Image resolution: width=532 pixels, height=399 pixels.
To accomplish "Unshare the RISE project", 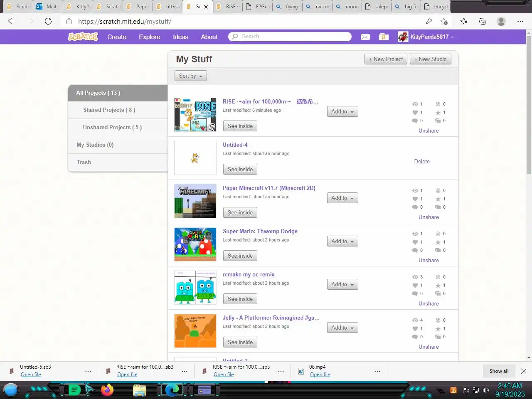I will coord(429,131).
